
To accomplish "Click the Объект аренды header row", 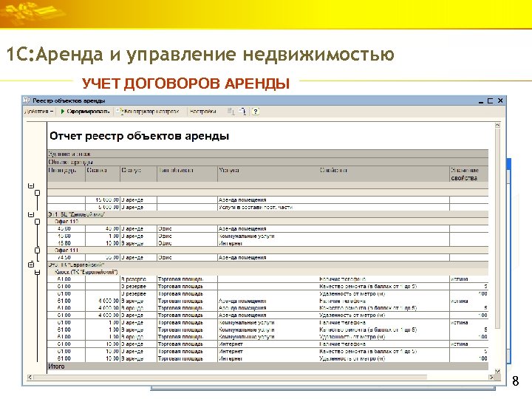I will [x=267, y=162].
